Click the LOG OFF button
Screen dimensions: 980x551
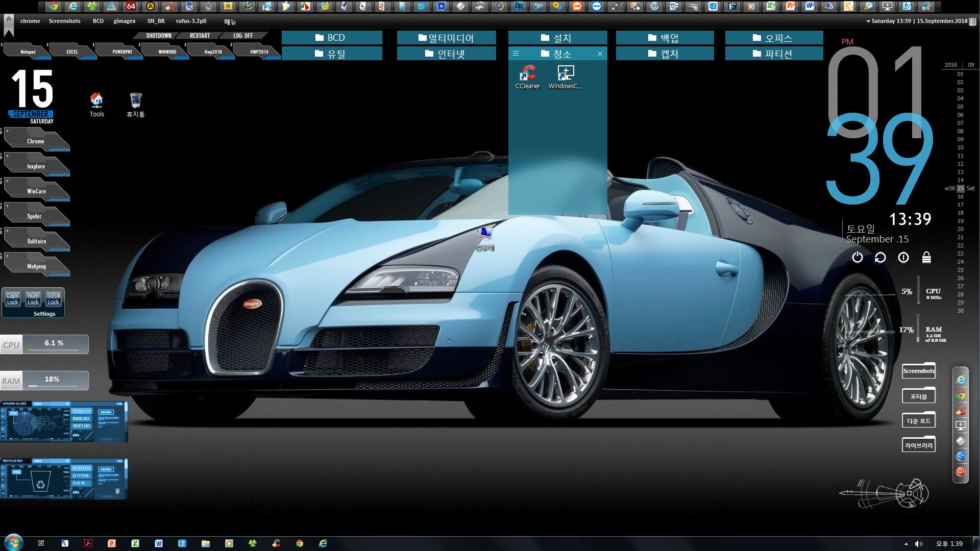point(243,36)
